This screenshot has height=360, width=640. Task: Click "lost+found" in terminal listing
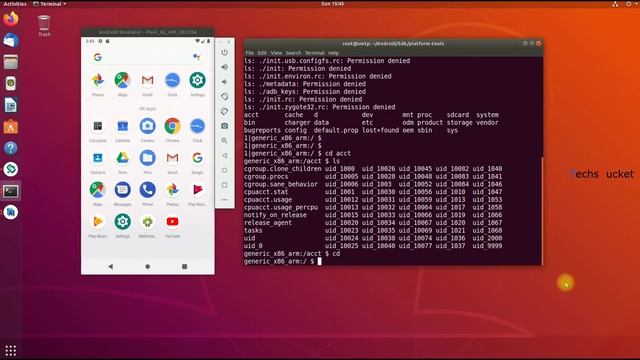pyautogui.click(x=380, y=130)
